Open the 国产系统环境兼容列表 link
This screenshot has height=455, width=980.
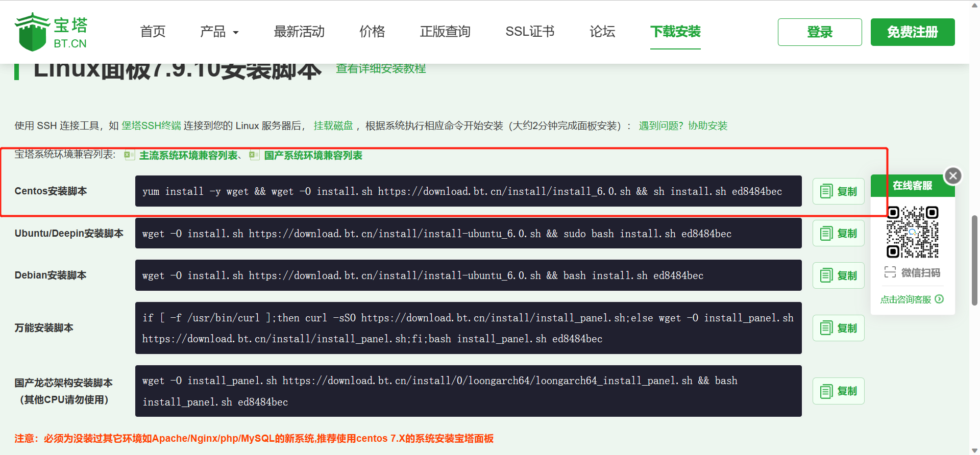(313, 156)
